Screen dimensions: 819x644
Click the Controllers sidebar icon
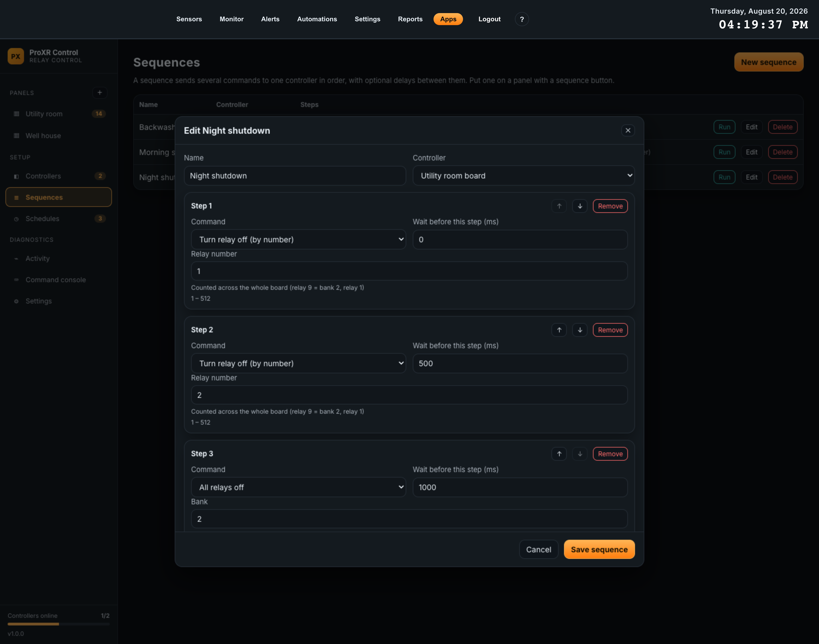click(16, 177)
